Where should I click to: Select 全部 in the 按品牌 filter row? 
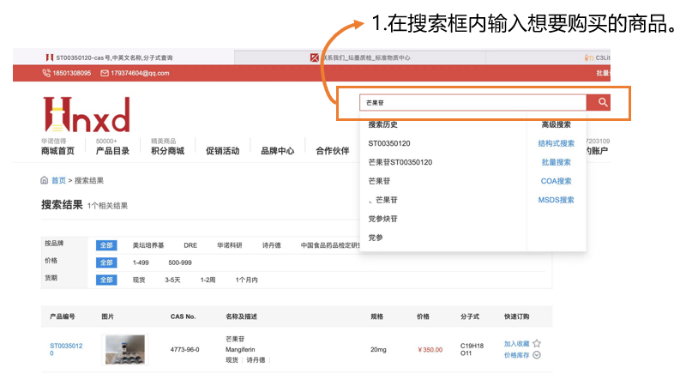[107, 245]
